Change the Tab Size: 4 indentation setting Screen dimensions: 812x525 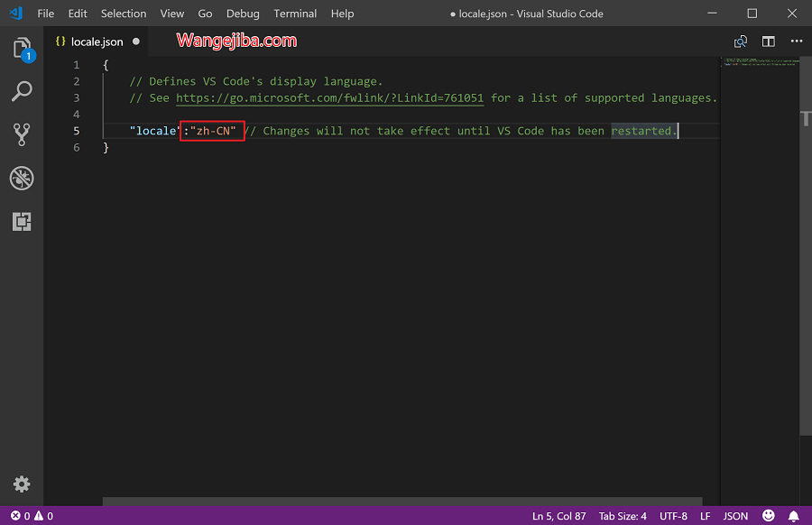[623, 516]
